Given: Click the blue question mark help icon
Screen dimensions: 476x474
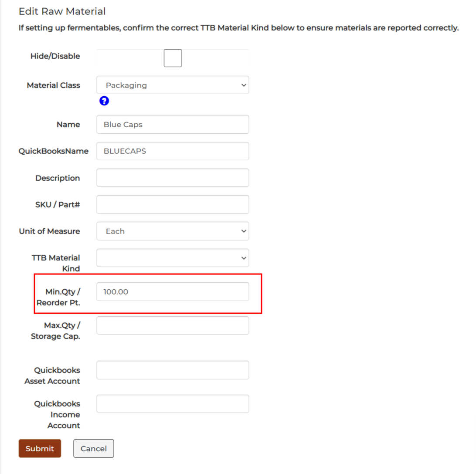Looking at the screenshot, I should click(104, 101).
